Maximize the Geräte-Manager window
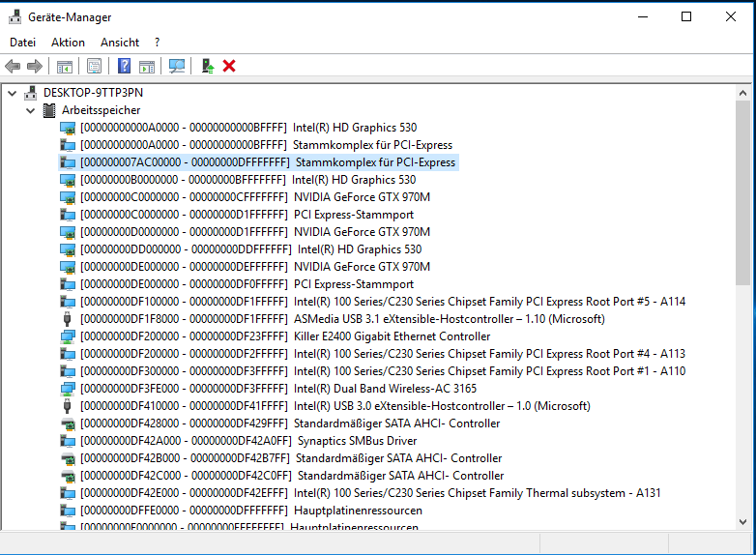The height and width of the screenshot is (555, 756). pyautogui.click(x=686, y=16)
